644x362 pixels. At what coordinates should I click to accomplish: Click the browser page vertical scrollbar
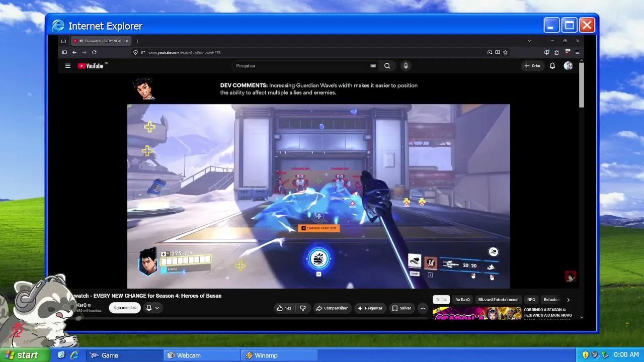tap(582, 84)
